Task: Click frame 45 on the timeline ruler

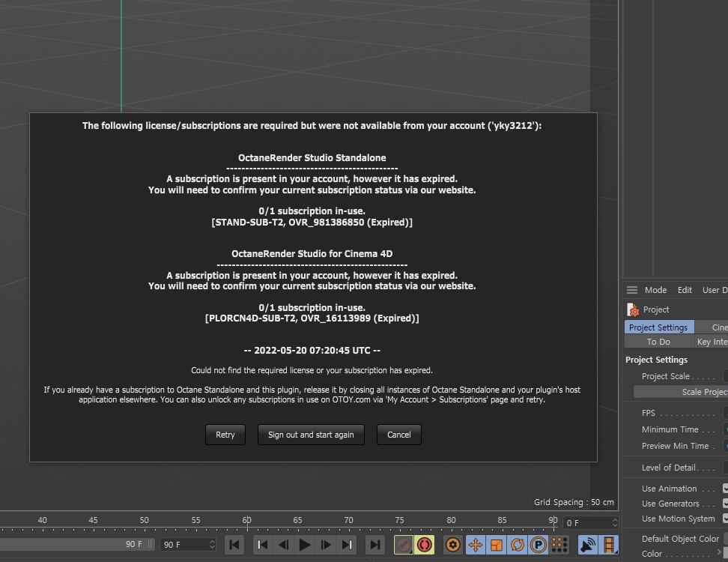Action: (x=94, y=520)
